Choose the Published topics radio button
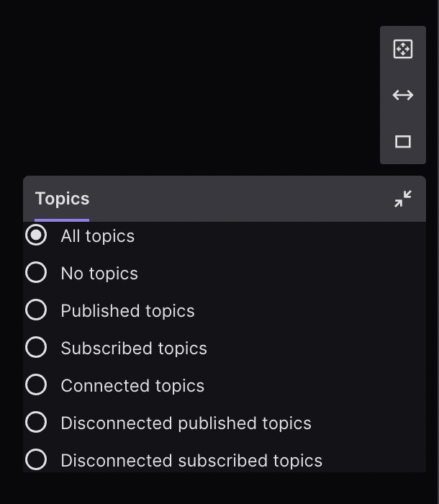The image size is (439, 504). point(36,310)
